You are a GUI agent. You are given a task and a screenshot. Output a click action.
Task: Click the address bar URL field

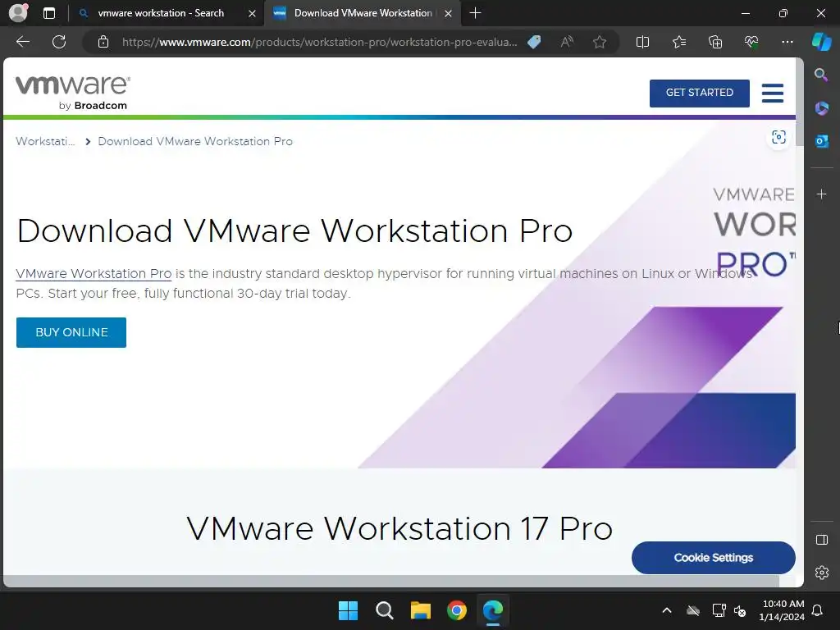[320, 42]
